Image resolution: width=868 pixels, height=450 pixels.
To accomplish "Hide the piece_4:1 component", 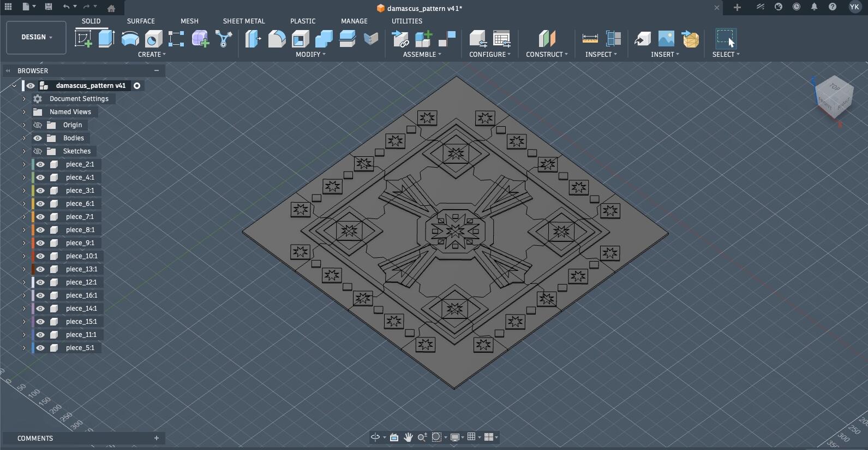I will 40,177.
